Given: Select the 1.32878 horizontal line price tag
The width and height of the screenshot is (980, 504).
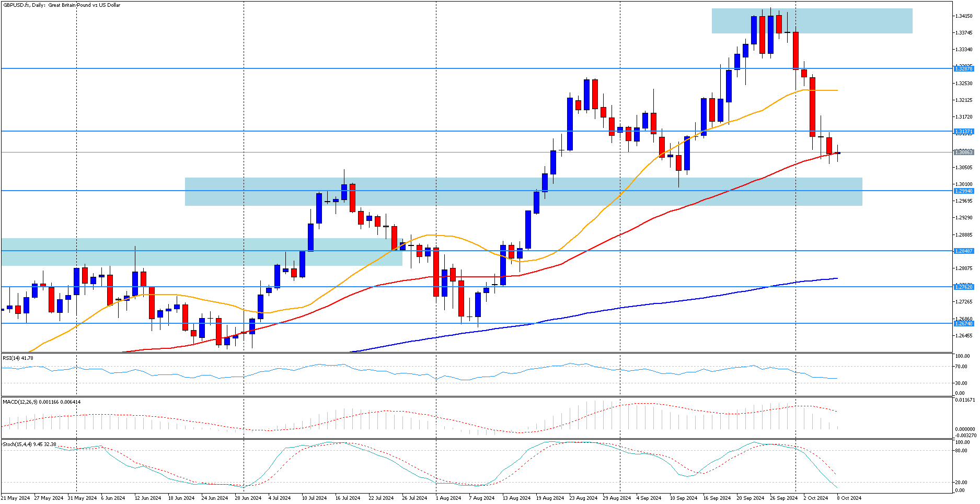Looking at the screenshot, I should [x=963, y=68].
